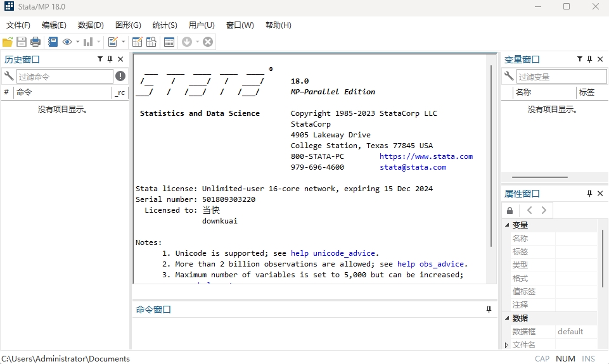Open the Variables Manager icon
The height and width of the screenshot is (364, 609).
[x=169, y=42]
